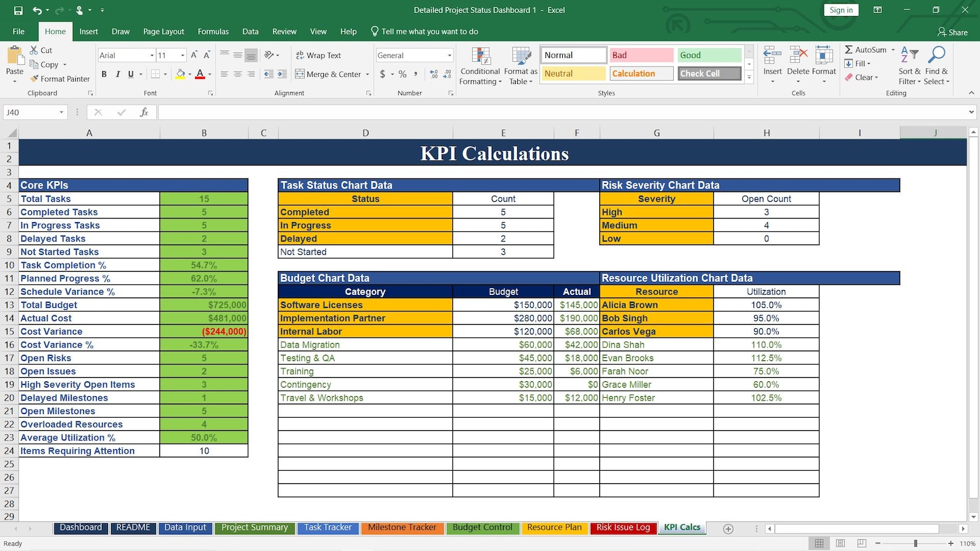Click the Increase Indent icon

tap(282, 74)
